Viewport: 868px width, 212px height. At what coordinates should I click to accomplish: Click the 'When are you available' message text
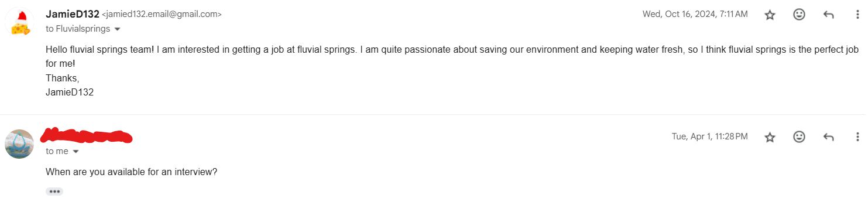click(132, 172)
